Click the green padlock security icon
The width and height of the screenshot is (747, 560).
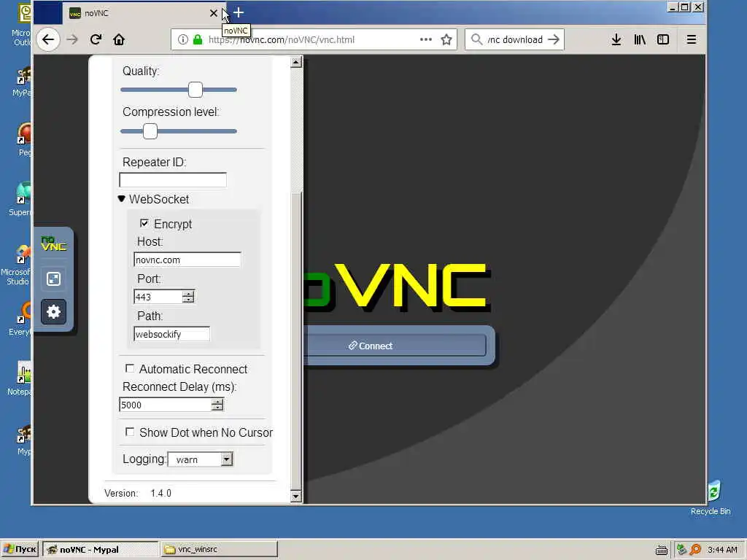(198, 39)
